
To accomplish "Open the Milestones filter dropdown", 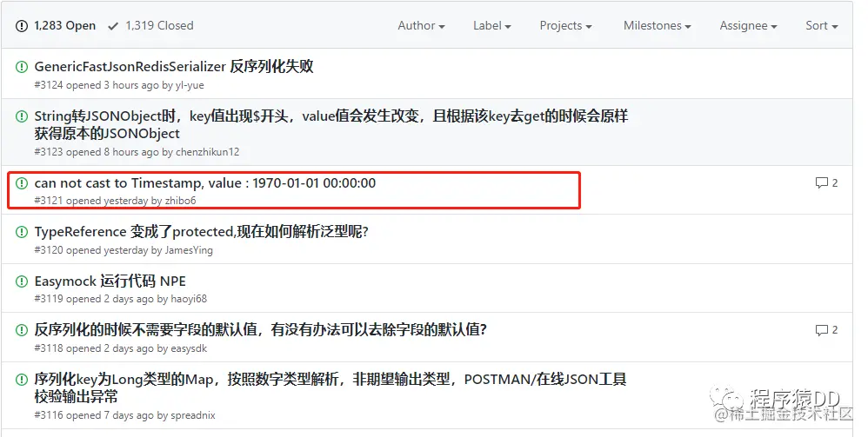I will tap(658, 26).
